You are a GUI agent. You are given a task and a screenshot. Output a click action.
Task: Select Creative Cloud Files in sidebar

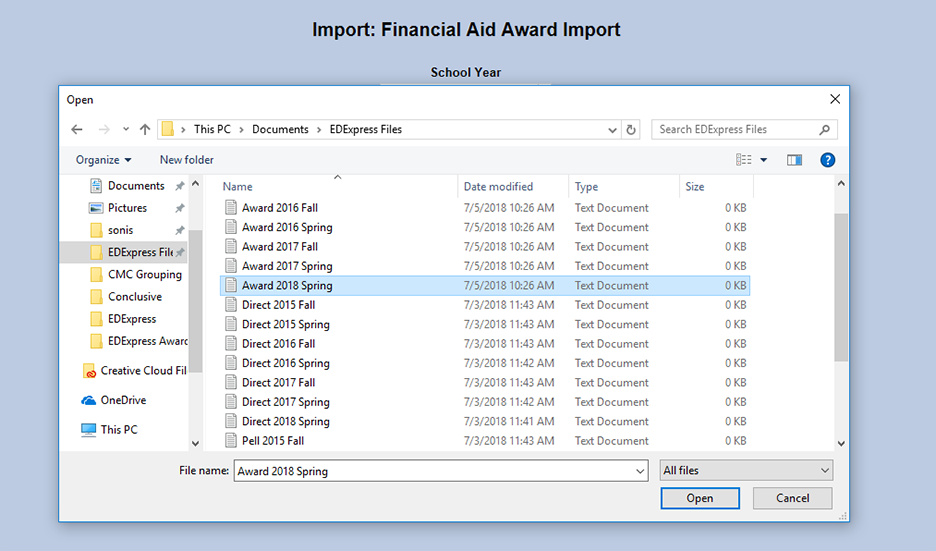click(142, 370)
